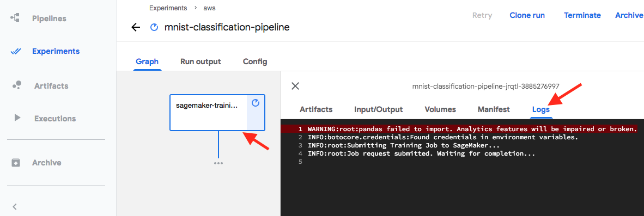Open the Experiments breadcrumb link
This screenshot has width=644, height=216.
[168, 8]
